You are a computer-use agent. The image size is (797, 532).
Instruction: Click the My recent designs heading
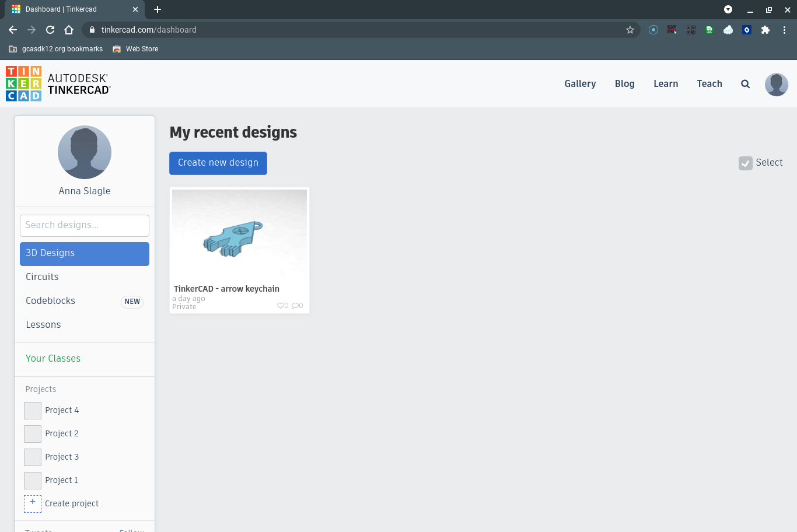click(233, 133)
